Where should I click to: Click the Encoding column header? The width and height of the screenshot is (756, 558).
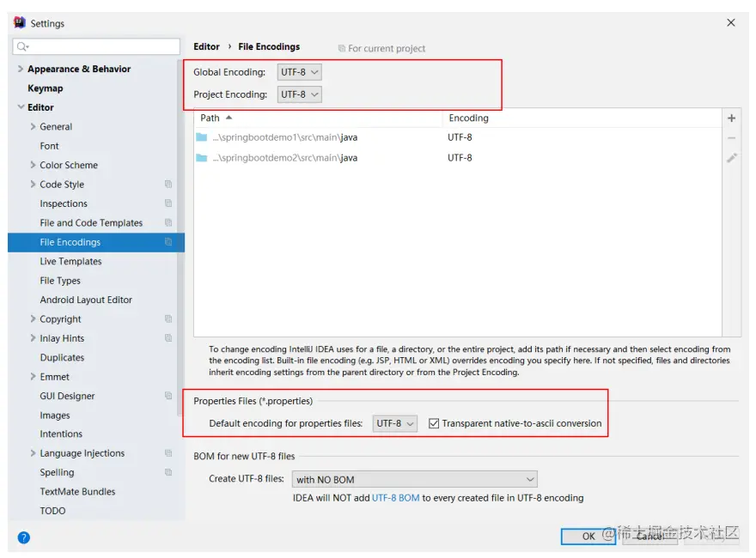(582, 118)
